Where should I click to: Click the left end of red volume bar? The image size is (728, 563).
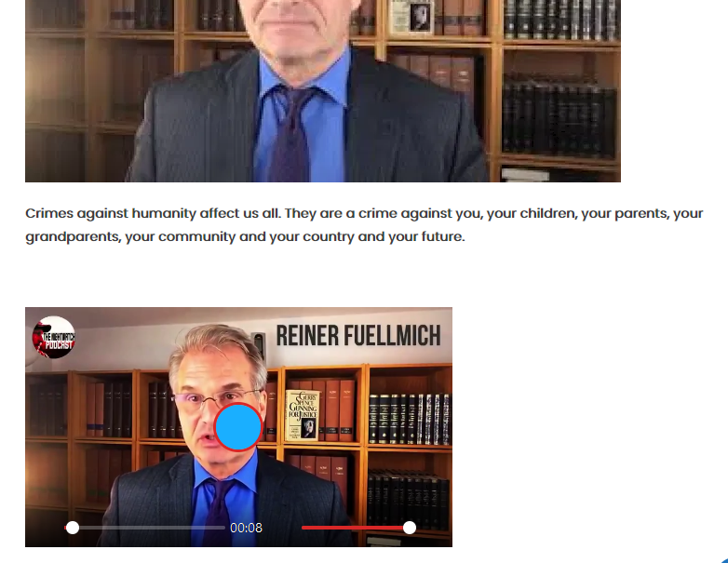(303, 528)
